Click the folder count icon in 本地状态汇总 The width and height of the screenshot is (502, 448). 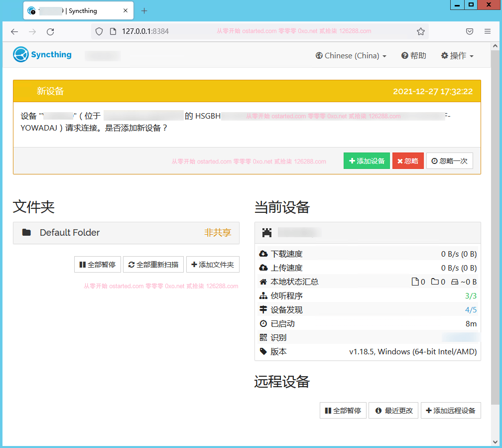click(x=435, y=282)
